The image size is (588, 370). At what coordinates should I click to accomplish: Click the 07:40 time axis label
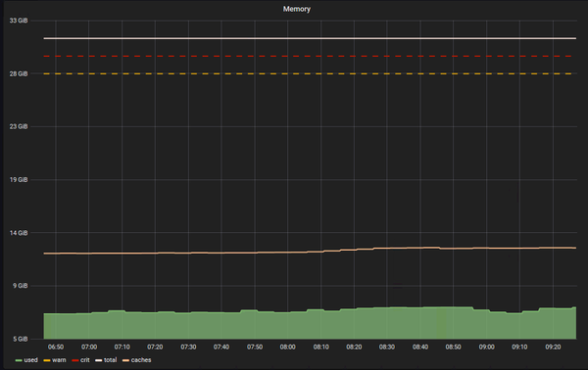pyautogui.click(x=221, y=347)
